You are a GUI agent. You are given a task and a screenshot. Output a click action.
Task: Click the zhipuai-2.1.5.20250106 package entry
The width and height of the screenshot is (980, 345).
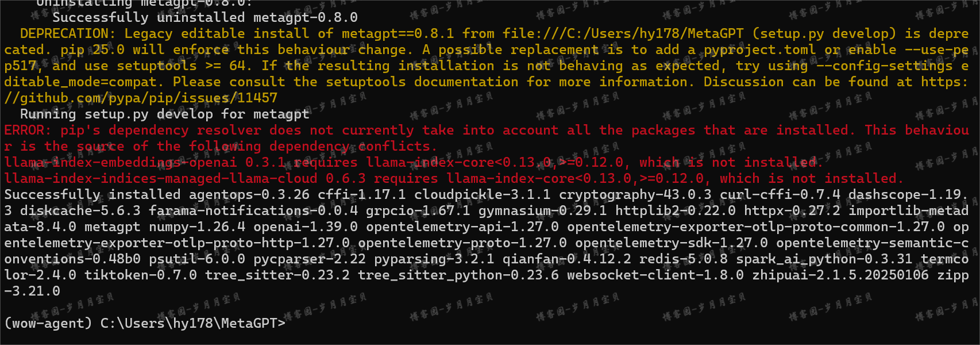(x=840, y=275)
